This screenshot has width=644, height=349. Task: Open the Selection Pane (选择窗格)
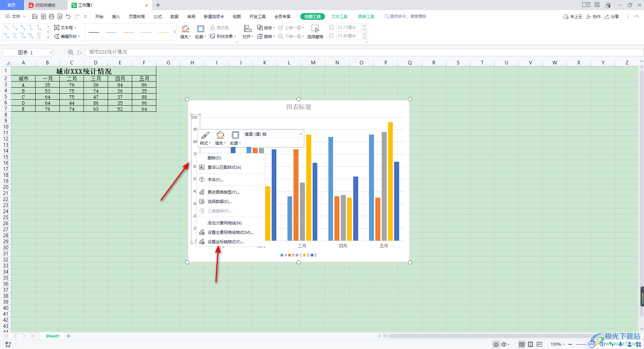[x=315, y=32]
